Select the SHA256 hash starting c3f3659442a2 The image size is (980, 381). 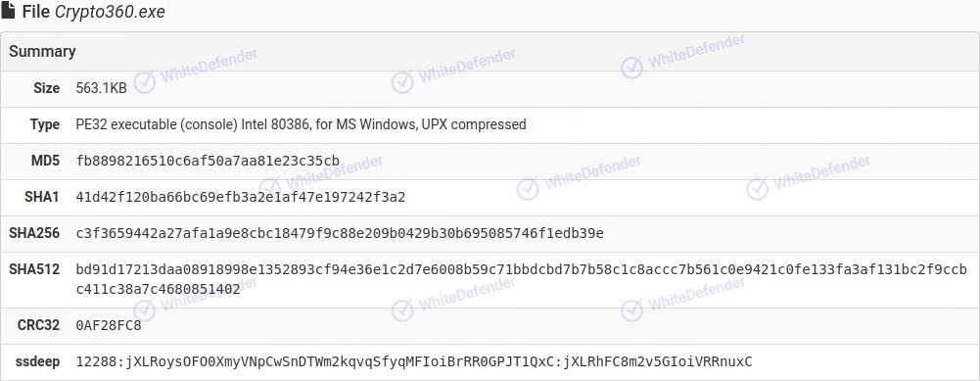(340, 233)
